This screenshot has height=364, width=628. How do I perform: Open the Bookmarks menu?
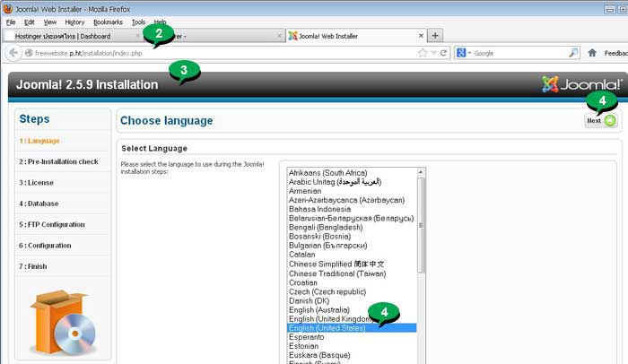108,22
